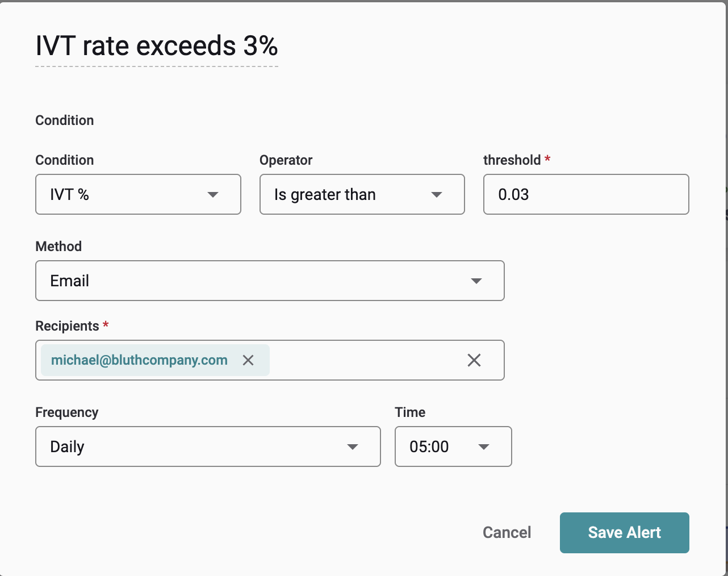Click the Condition field's dropdown arrow
The image size is (728, 576).
[213, 195]
